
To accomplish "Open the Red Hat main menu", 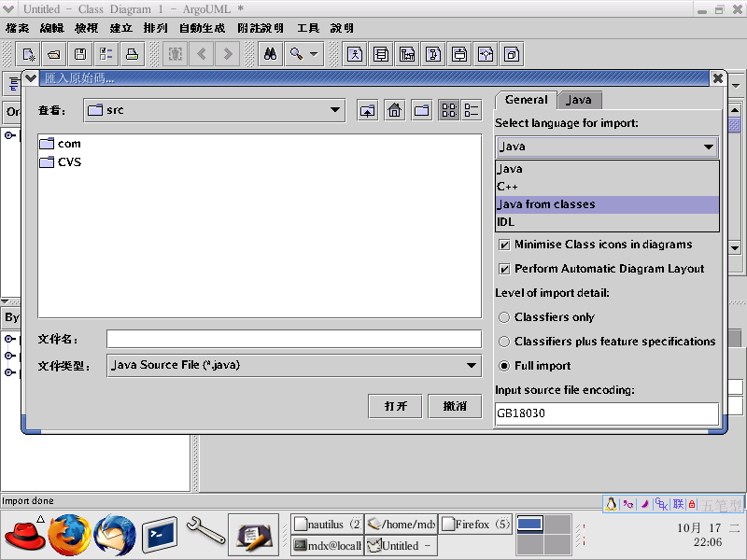I will [25, 535].
